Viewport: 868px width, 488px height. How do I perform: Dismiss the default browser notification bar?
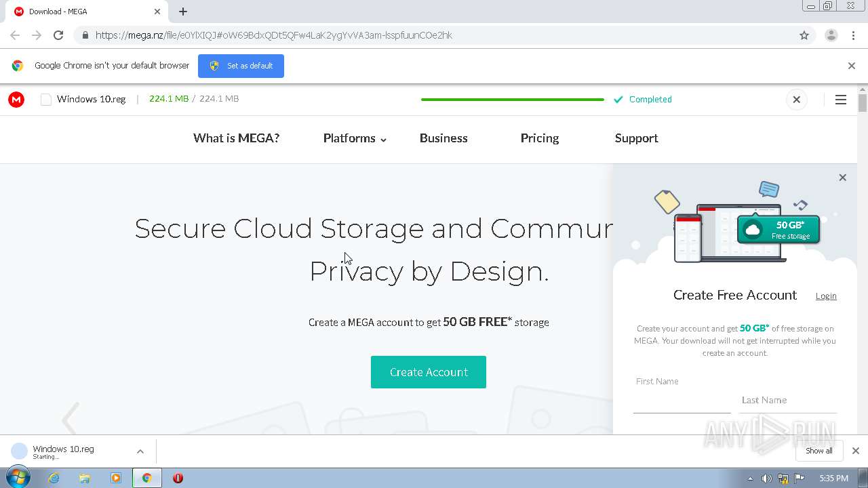(x=852, y=66)
